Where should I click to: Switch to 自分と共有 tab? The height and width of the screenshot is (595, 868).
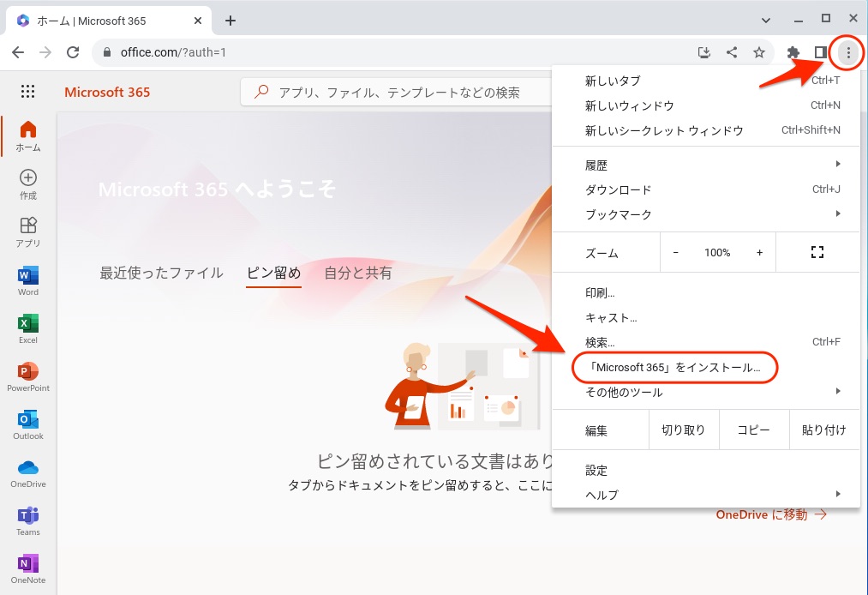(x=357, y=273)
